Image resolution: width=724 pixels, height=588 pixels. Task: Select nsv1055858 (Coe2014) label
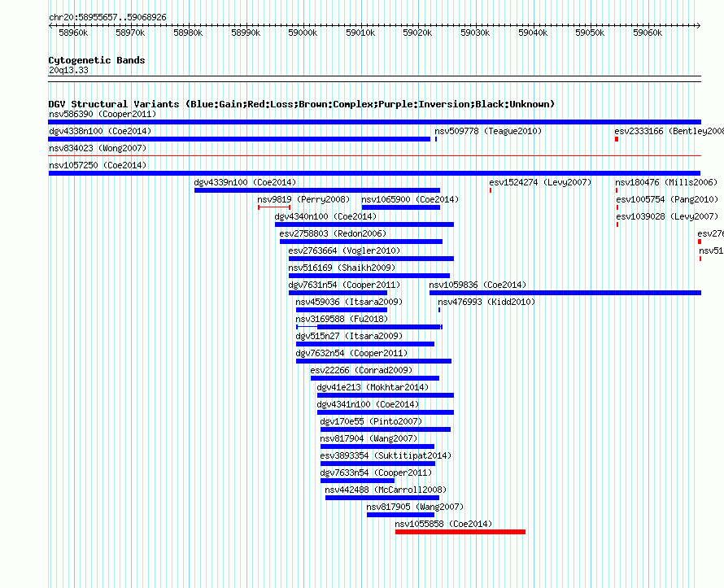(x=443, y=524)
